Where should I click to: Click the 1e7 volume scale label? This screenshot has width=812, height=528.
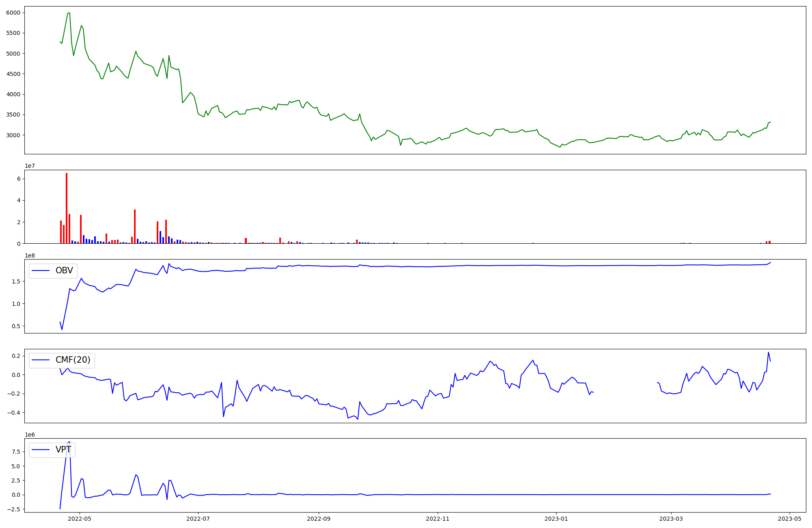[x=30, y=166]
